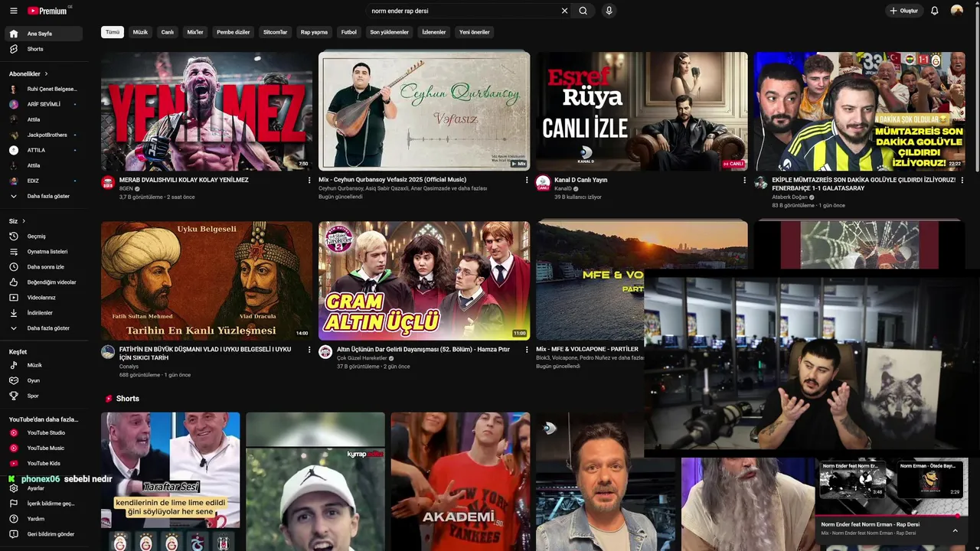Open more options for MERAB DVALISHVILI video
Screen dimensions: 980x551
[x=309, y=181]
